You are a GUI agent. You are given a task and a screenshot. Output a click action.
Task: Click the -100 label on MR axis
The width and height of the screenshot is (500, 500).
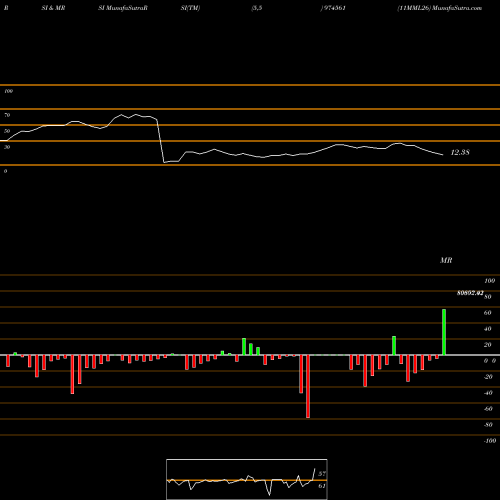click(489, 441)
